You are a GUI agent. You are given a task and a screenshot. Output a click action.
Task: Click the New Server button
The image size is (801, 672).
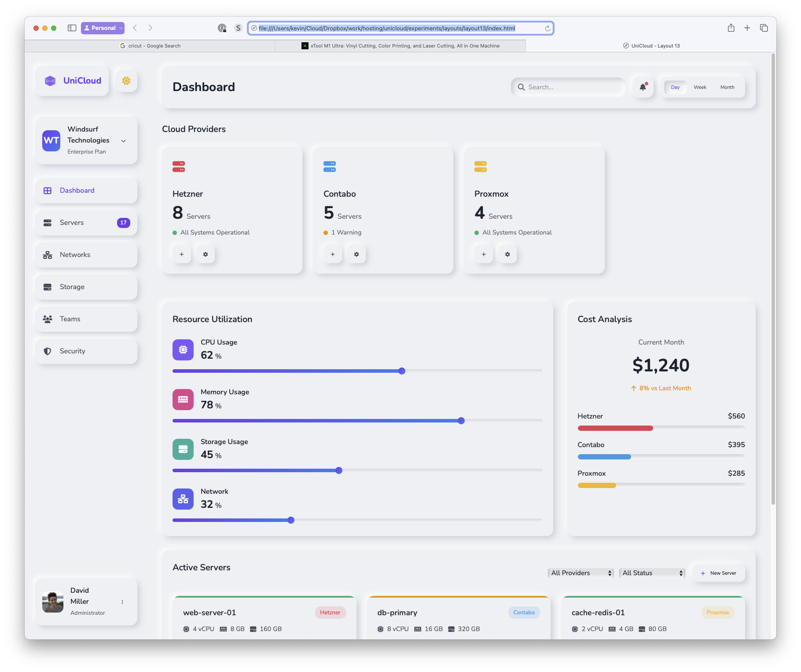pos(718,573)
